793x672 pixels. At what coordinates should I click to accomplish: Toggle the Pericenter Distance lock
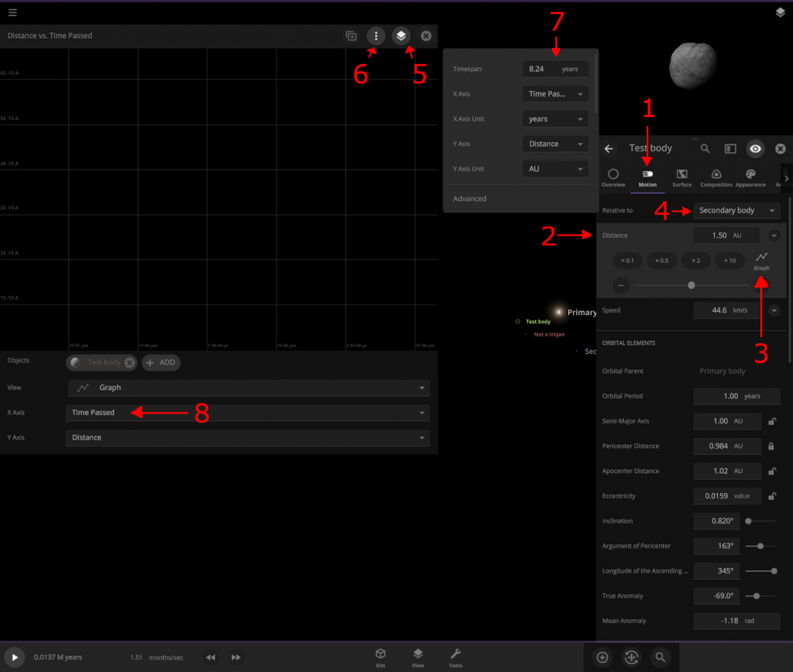click(x=771, y=446)
